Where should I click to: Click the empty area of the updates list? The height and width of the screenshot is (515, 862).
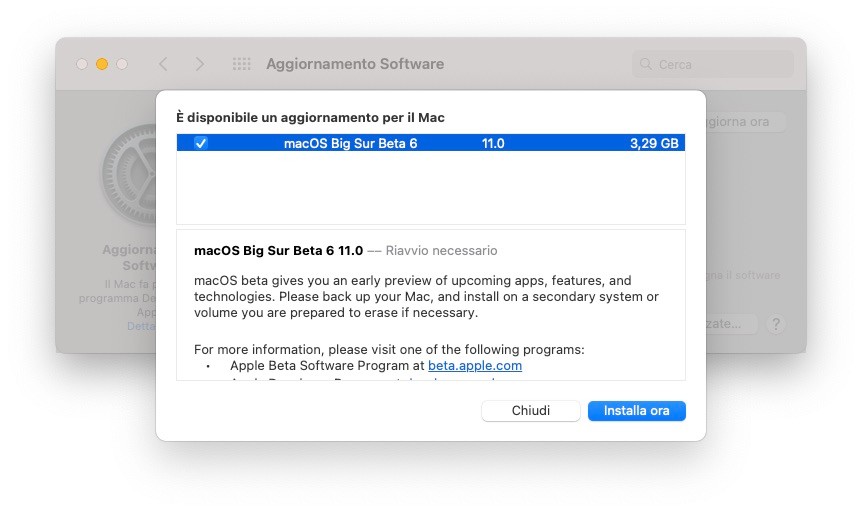click(x=430, y=190)
